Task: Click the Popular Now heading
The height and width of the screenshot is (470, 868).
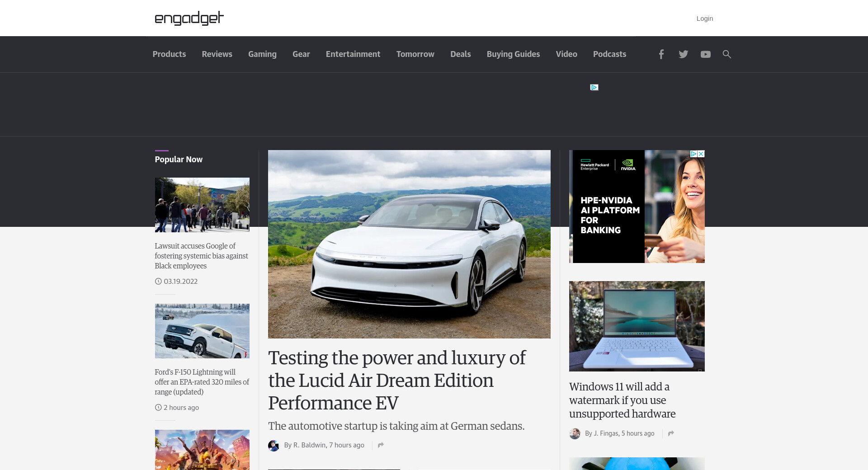Action: 179,160
